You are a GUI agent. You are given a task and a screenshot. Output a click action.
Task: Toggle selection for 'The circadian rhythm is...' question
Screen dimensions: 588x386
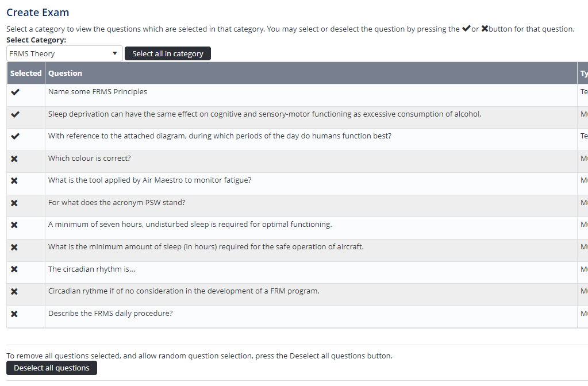click(x=14, y=269)
